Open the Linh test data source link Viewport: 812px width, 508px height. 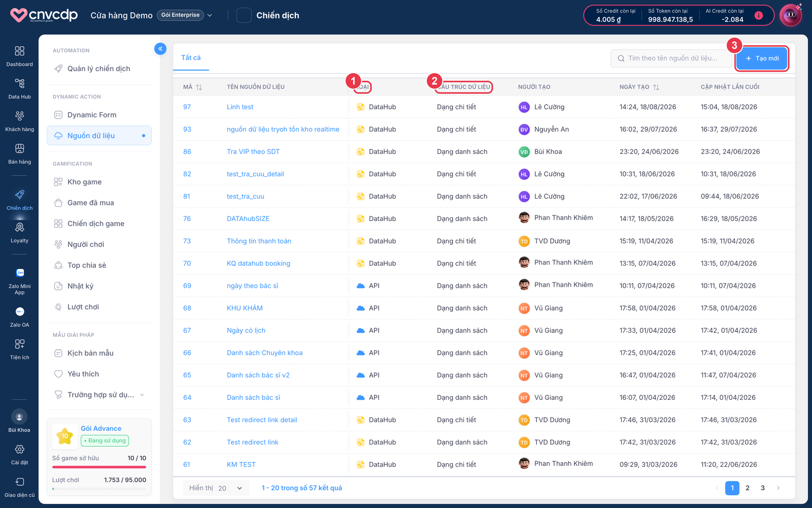pos(240,107)
